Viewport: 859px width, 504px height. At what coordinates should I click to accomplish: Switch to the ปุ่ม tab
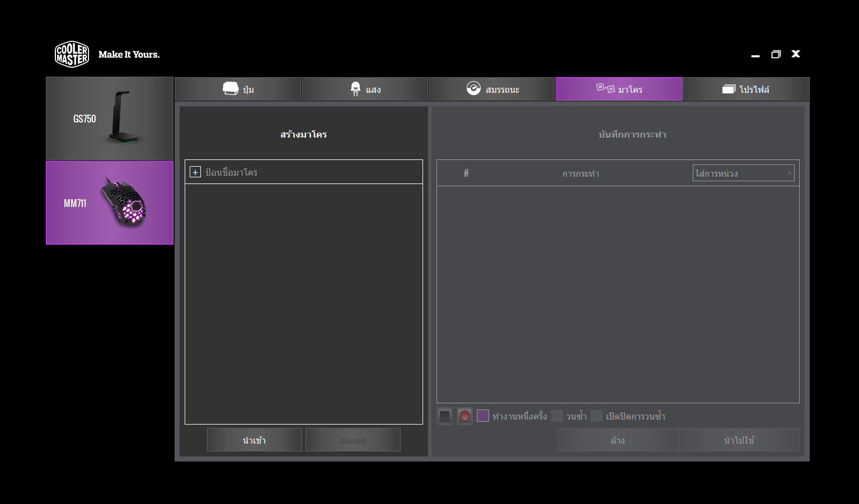coord(238,89)
